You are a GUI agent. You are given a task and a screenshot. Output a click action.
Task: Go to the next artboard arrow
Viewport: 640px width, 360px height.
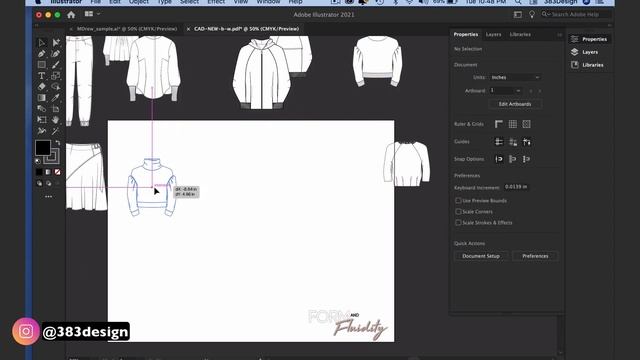point(540,91)
